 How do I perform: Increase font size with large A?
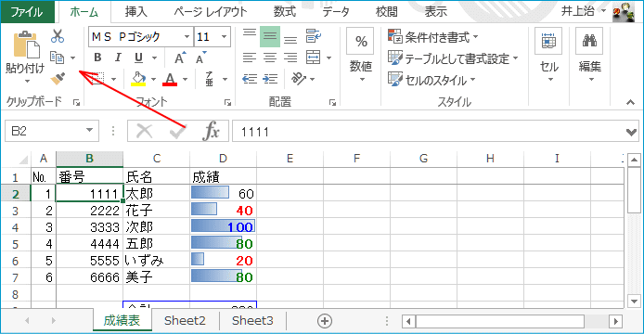pos(179,58)
